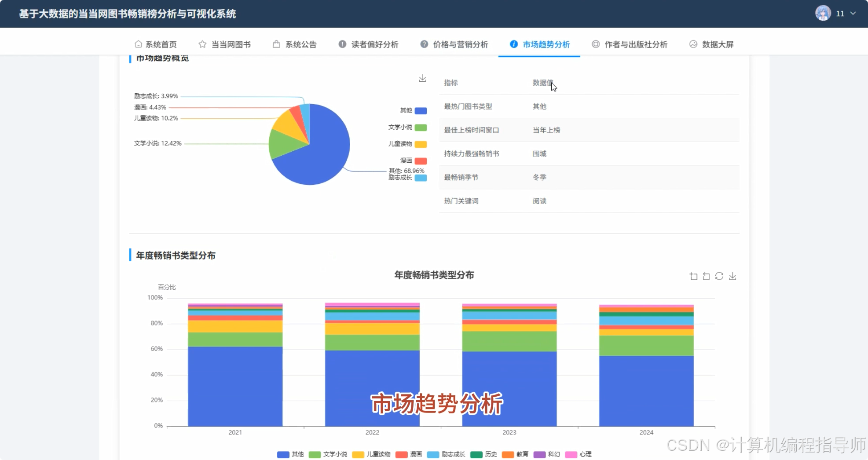Screen dimensions: 868x460
Task: Toggle 漫画 in pie legend
Action: (x=413, y=161)
